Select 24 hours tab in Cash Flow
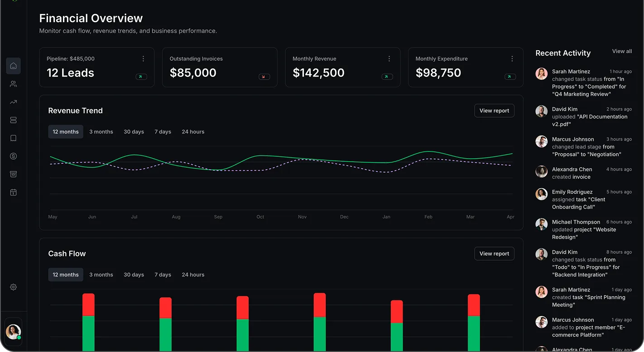This screenshot has height=352, width=644. point(193,275)
